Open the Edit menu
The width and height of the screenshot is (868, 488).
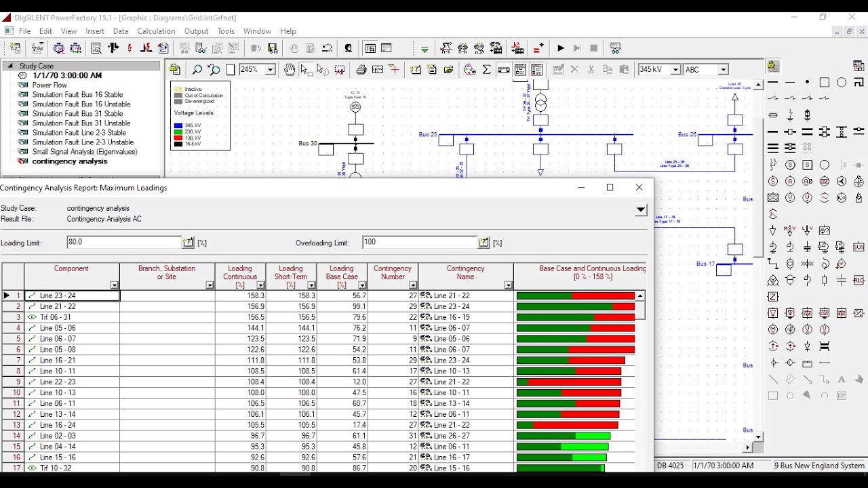pos(45,31)
